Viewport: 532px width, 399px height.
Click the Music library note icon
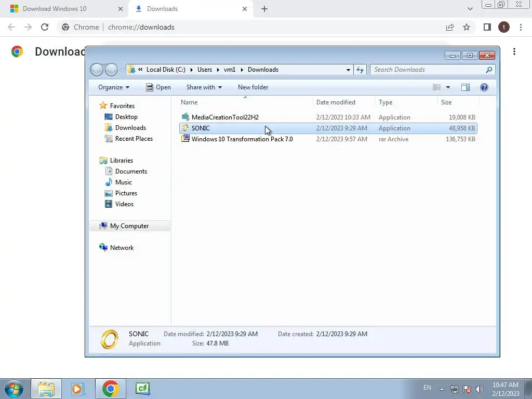point(109,182)
